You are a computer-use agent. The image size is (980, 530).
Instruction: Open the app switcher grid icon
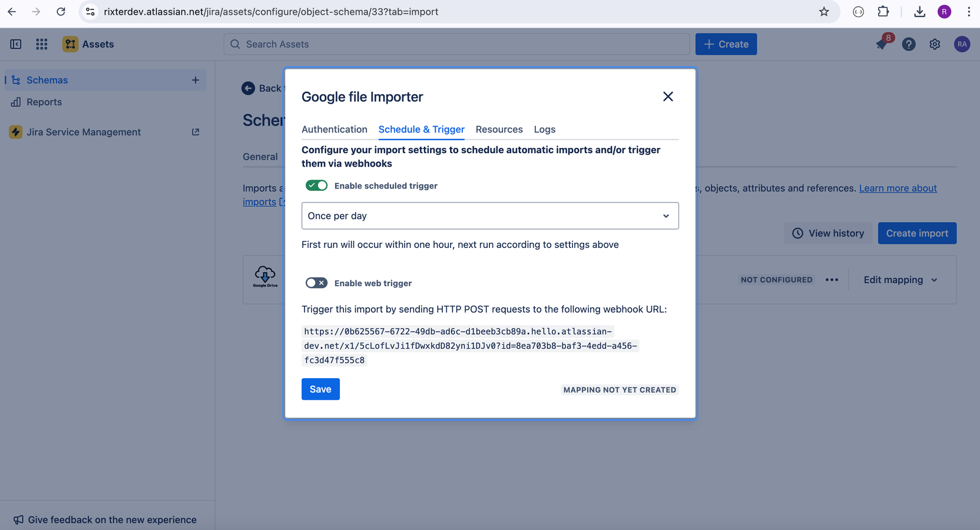pos(41,44)
